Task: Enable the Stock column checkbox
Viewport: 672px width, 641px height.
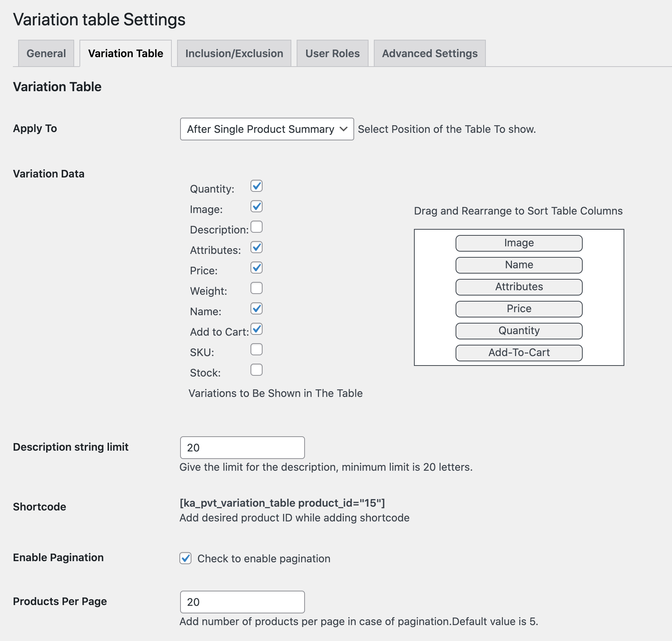Action: coord(256,370)
